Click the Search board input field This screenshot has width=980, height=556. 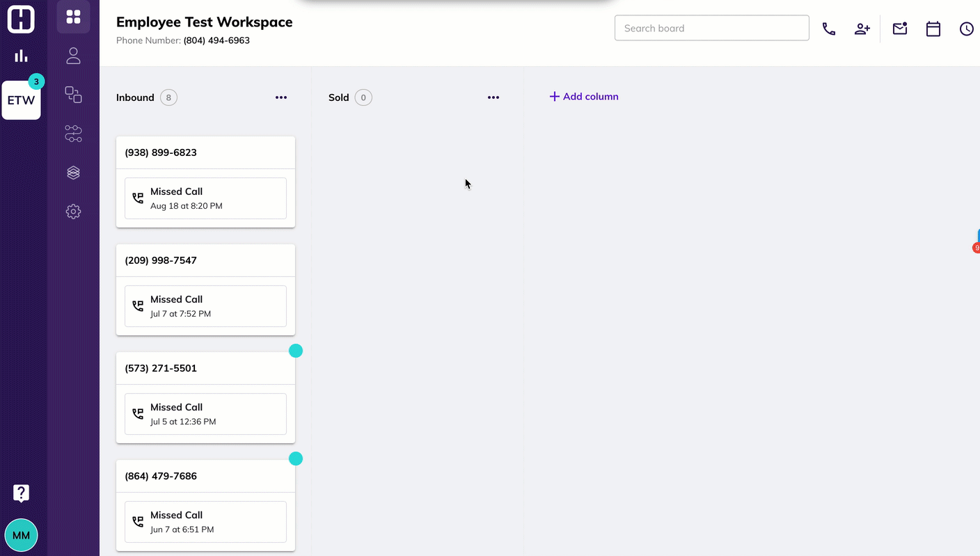pyautogui.click(x=711, y=29)
